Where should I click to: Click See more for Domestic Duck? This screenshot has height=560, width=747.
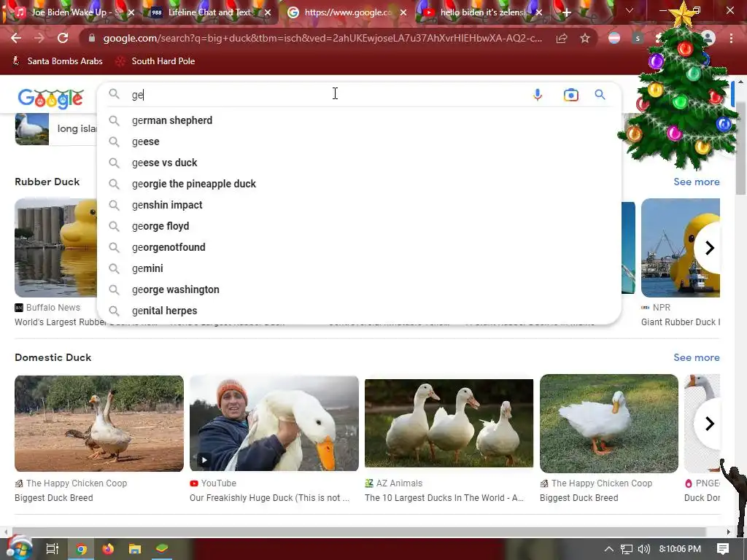coord(696,357)
